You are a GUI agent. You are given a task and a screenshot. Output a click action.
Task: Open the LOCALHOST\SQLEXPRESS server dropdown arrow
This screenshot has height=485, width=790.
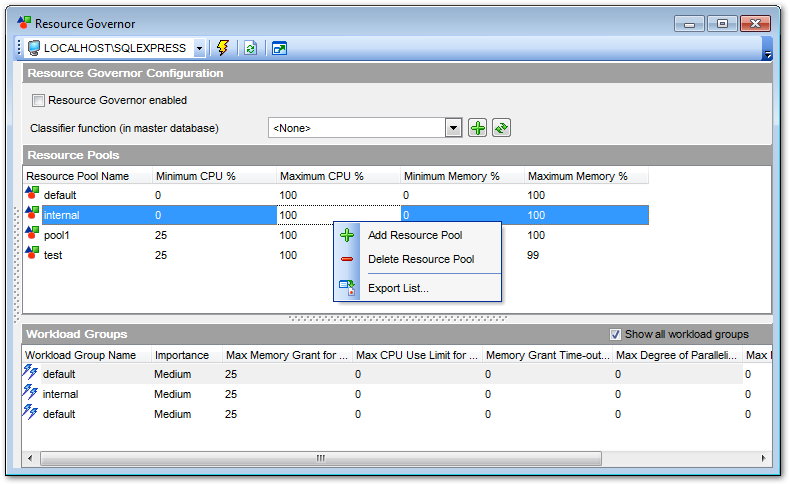[x=200, y=48]
